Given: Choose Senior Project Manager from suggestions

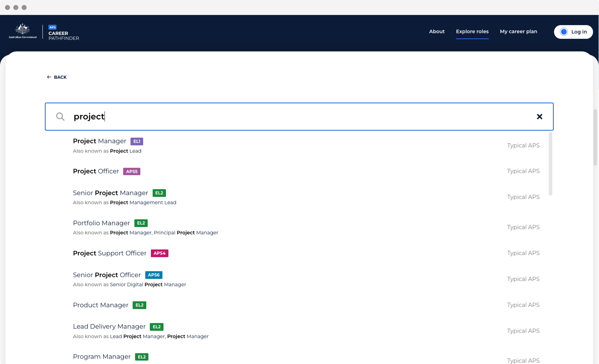Looking at the screenshot, I should (x=110, y=193).
